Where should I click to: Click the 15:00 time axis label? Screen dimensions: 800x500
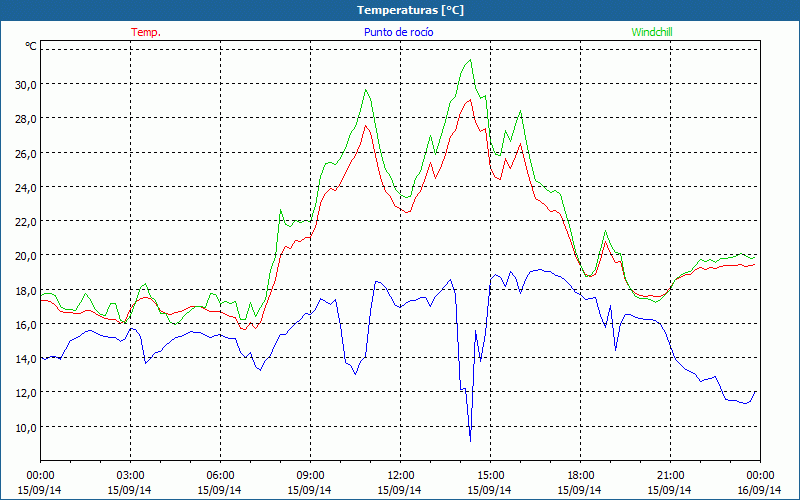coord(490,476)
